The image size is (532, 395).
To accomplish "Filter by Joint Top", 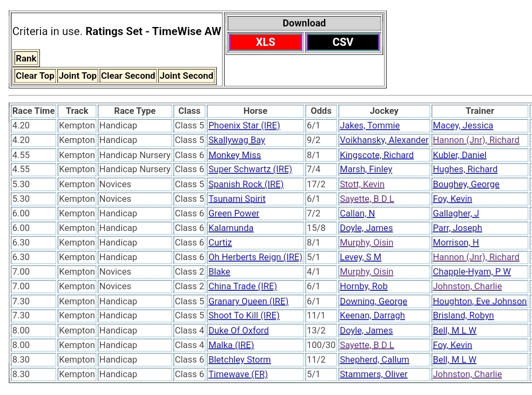I will [78, 76].
